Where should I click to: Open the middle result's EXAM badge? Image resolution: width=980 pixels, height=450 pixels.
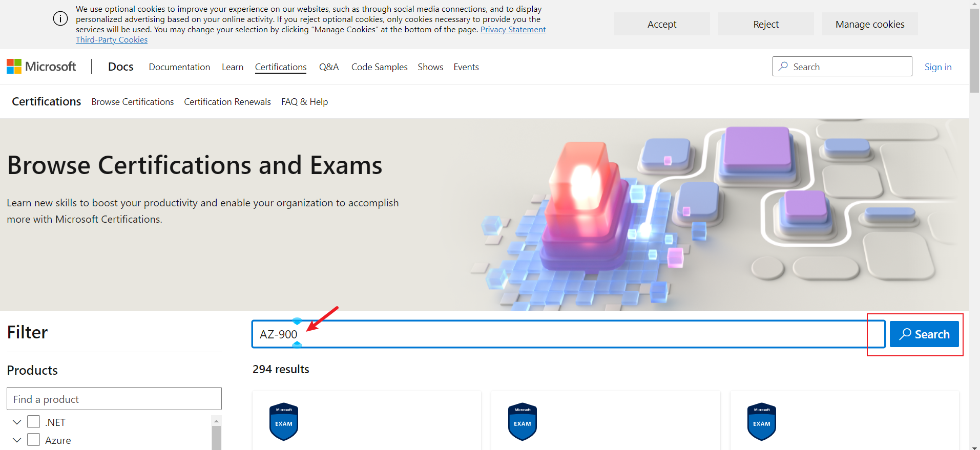[523, 422]
